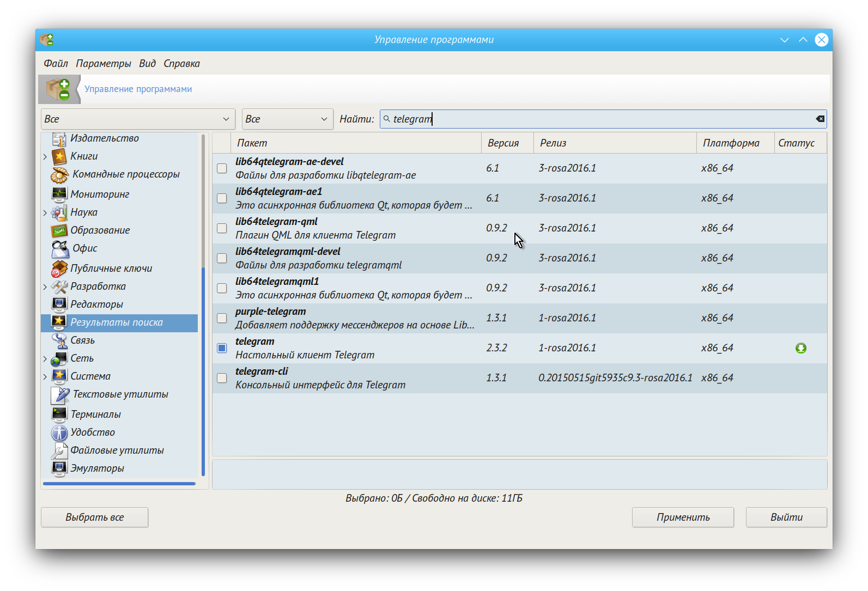The height and width of the screenshot is (591, 868).
Task: Click the Платформа column header
Action: (x=735, y=143)
